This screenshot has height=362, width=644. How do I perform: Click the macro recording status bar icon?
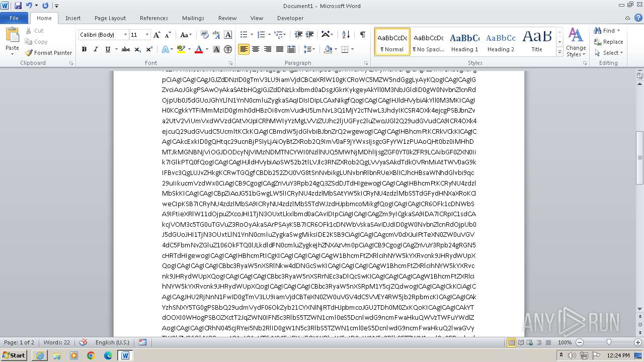[142, 342]
